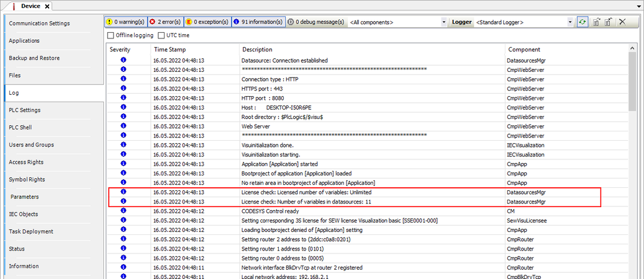Click info icon on Datasource Connection established row
Screen dimensions: 644x279
coord(123,60)
